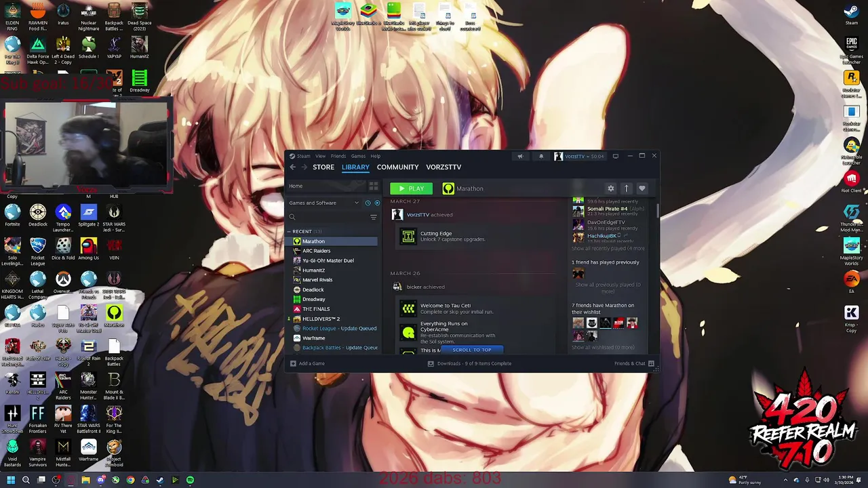Collapse the RECENT games category
This screenshot has width=868, height=488.
[x=289, y=232]
